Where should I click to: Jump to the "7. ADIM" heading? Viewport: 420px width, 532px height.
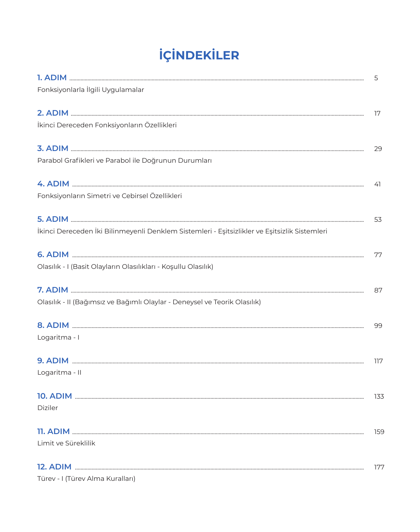tap(53, 290)
